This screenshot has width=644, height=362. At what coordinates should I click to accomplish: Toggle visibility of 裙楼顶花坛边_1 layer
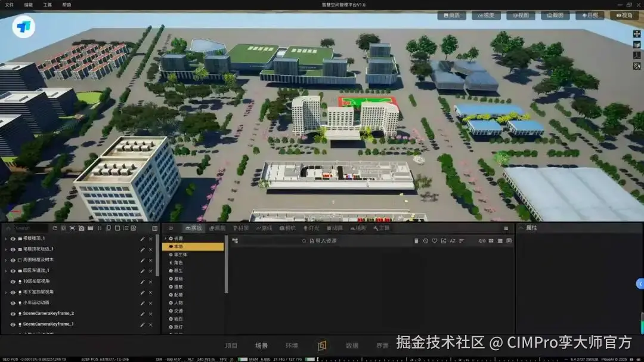[x=13, y=249]
